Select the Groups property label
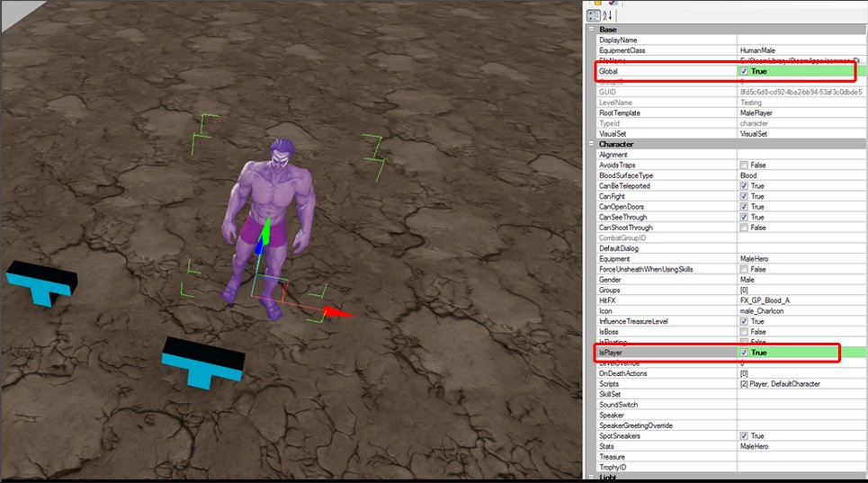 click(610, 291)
